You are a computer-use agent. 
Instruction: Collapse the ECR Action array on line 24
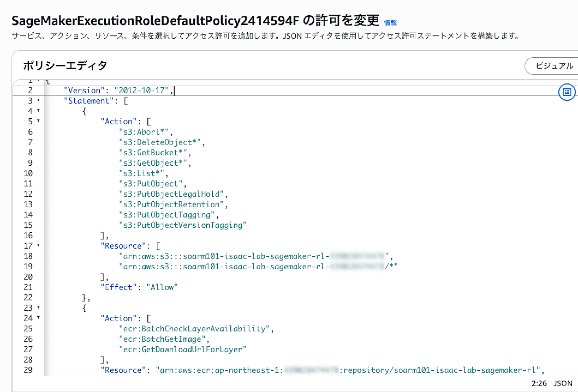[x=38, y=318]
